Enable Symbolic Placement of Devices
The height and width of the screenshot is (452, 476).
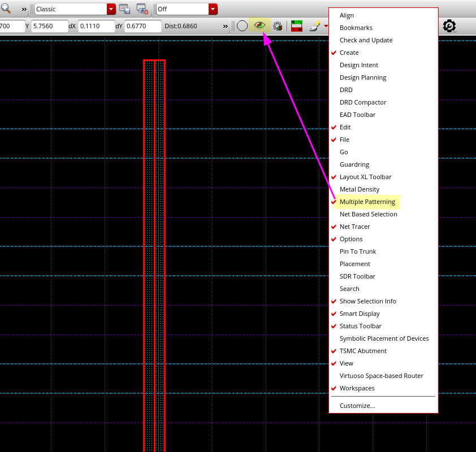click(x=384, y=338)
